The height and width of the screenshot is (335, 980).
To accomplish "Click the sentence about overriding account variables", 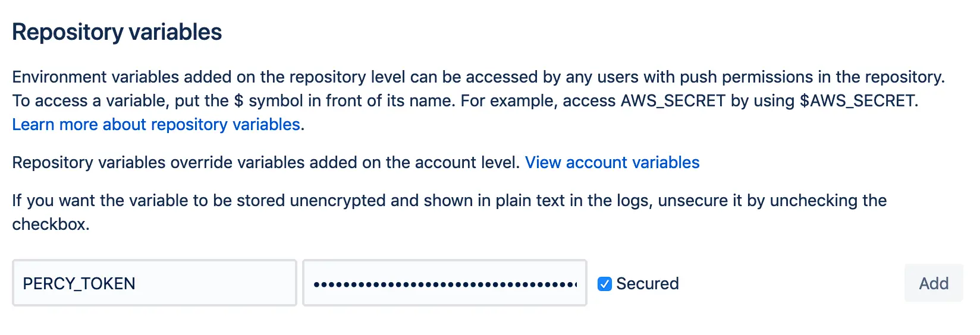I will point(266,163).
